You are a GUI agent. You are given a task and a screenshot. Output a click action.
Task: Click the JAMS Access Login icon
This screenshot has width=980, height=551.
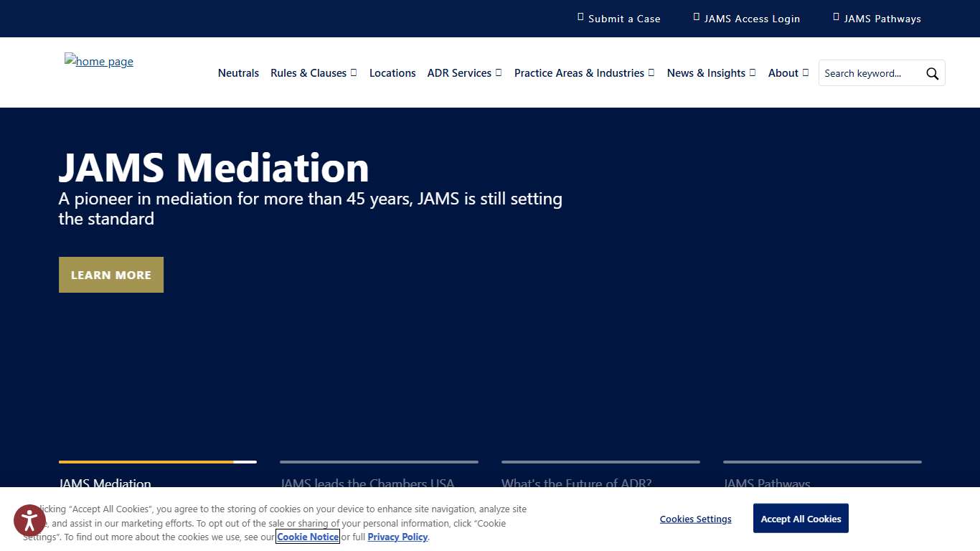coord(696,17)
